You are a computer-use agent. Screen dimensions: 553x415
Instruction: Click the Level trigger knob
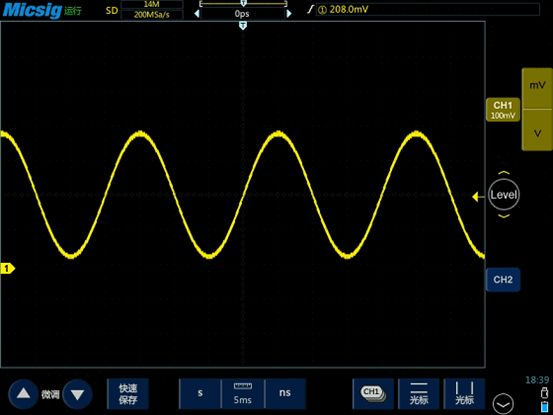coord(504,195)
